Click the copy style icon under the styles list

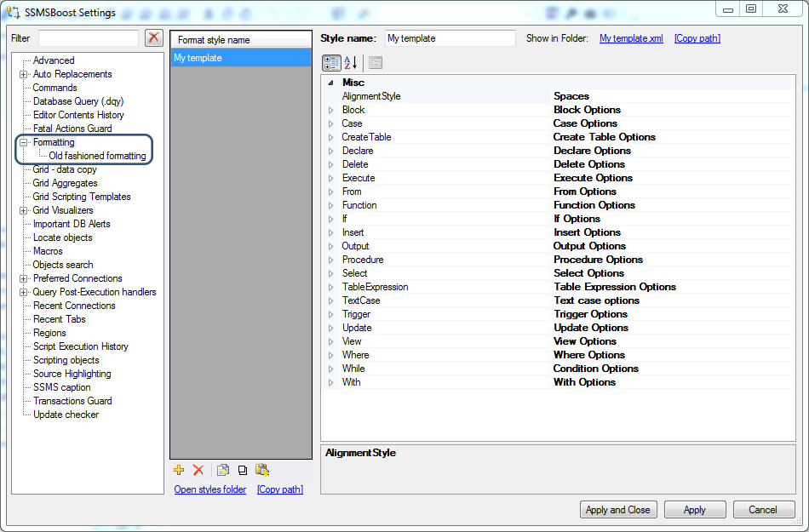click(223, 470)
